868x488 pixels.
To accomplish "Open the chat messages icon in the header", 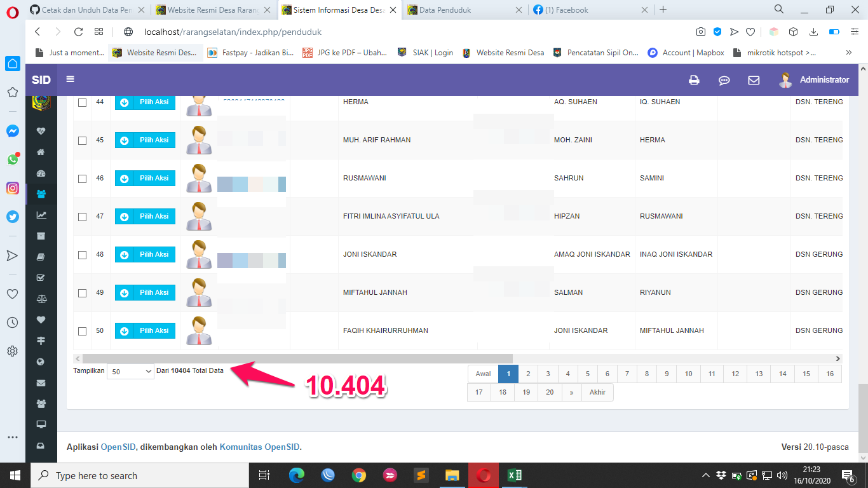I will [x=724, y=80].
